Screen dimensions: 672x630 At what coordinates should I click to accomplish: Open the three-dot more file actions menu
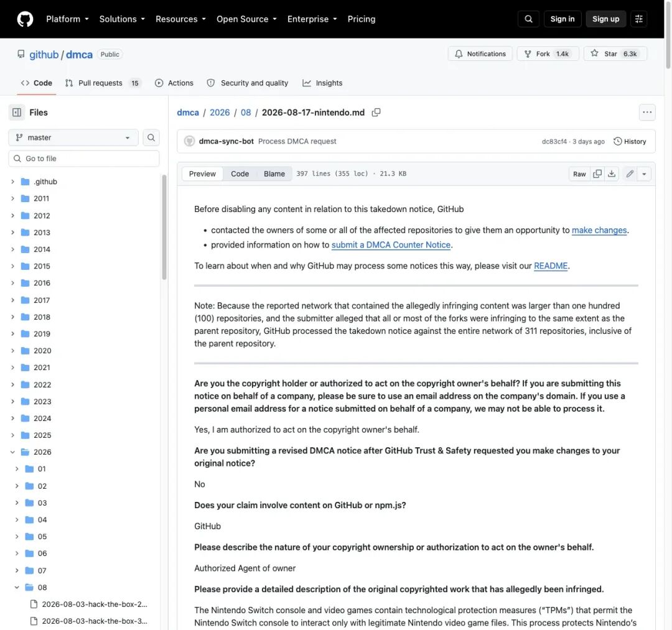click(x=647, y=112)
